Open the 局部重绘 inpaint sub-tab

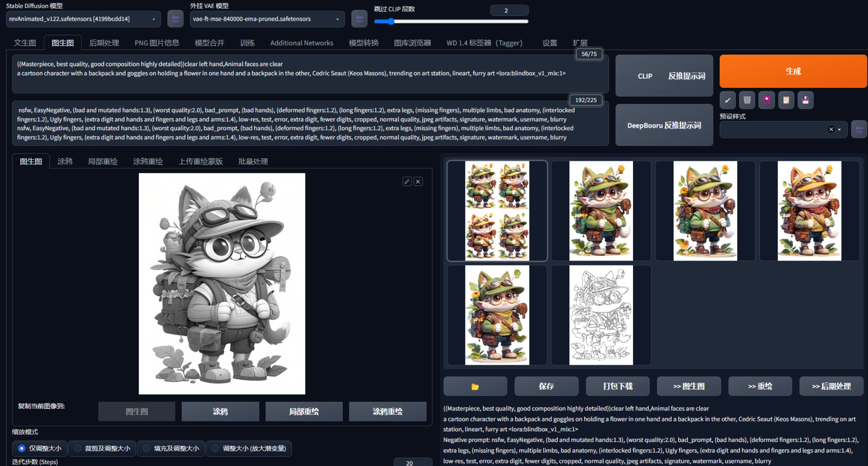(102, 161)
